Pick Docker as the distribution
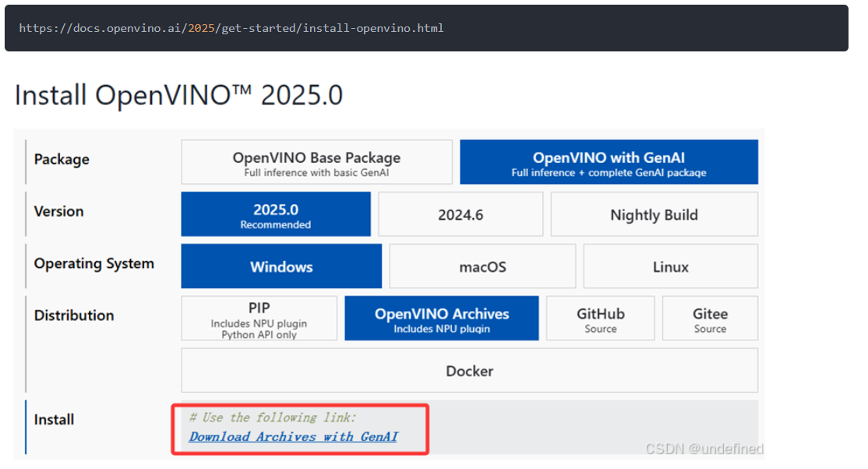 (x=469, y=370)
